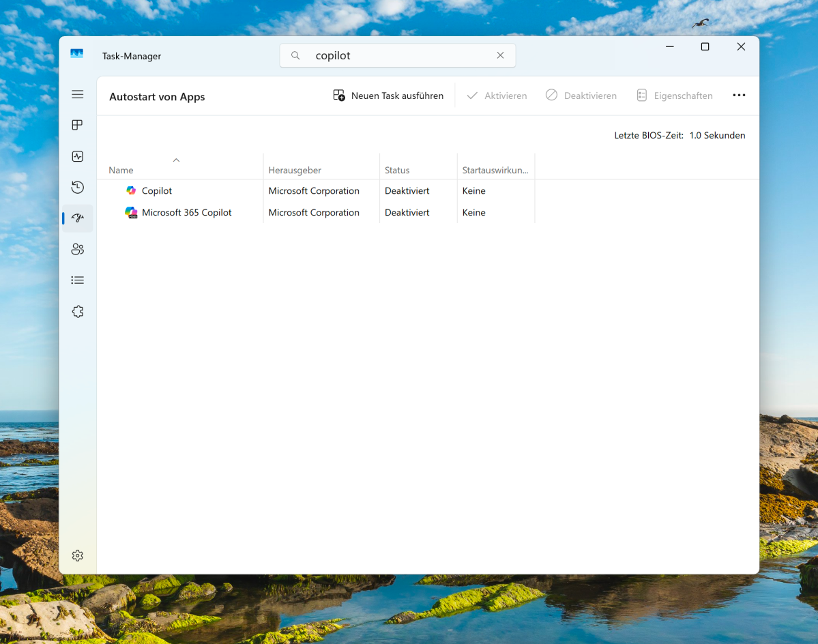Viewport: 818px width, 644px height.
Task: Click the Microsoft 365 Copilot icon
Action: pos(131,212)
